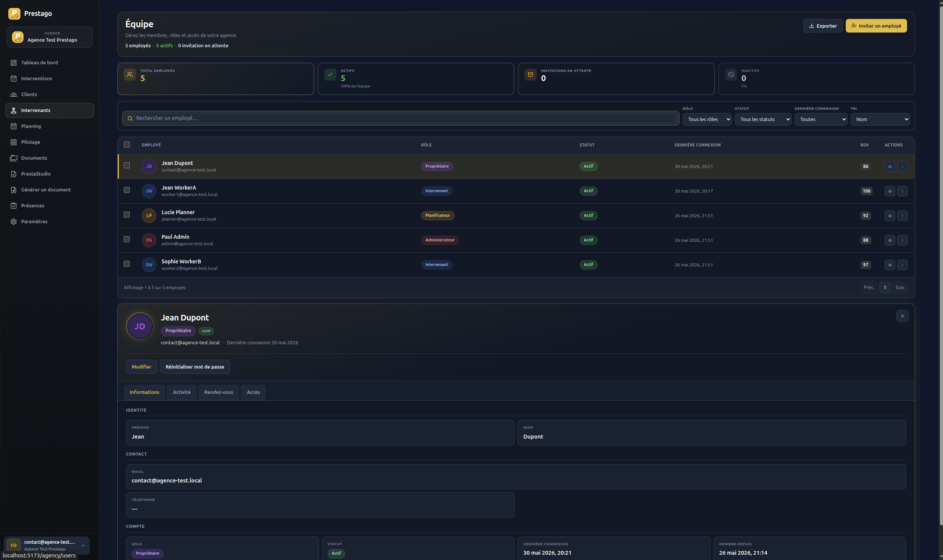Click the SW avatar of Sophie WorkerB
943x560 pixels.
tap(149, 265)
